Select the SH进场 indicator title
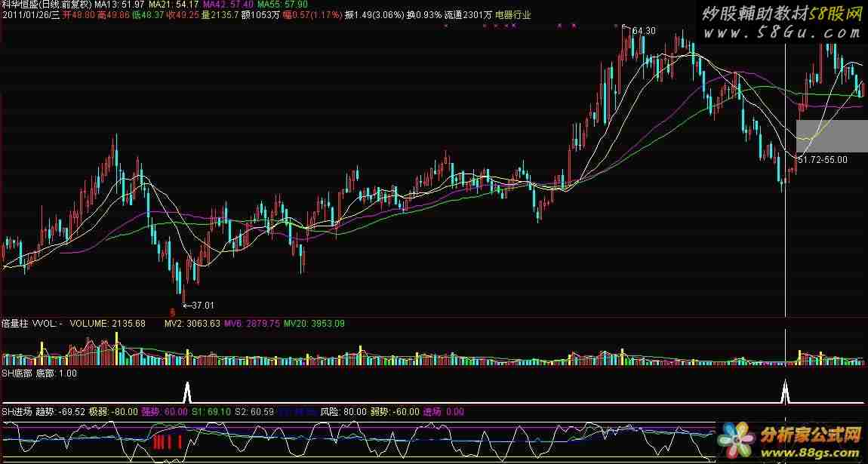 pyautogui.click(x=17, y=412)
